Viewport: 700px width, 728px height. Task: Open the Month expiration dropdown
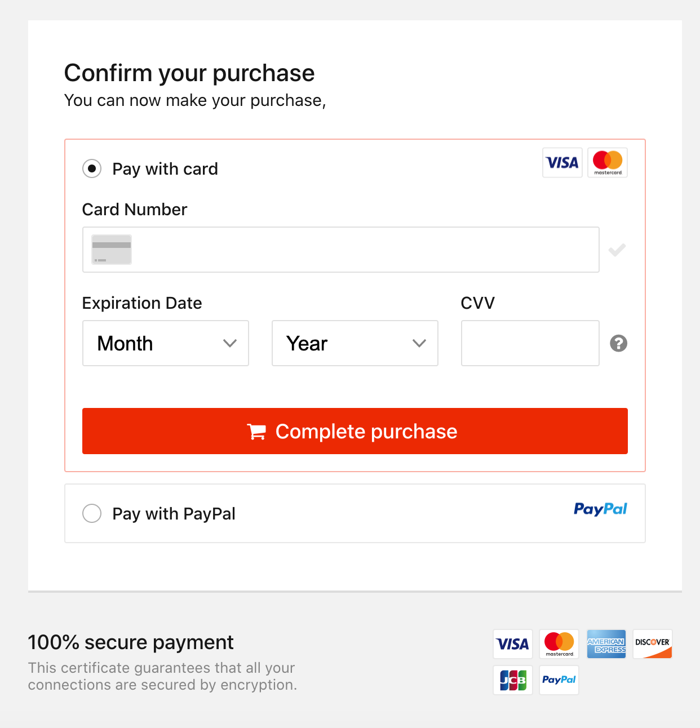click(x=166, y=343)
